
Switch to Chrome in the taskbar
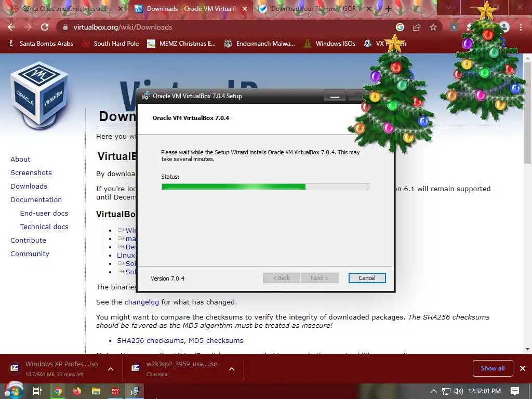pos(58,391)
